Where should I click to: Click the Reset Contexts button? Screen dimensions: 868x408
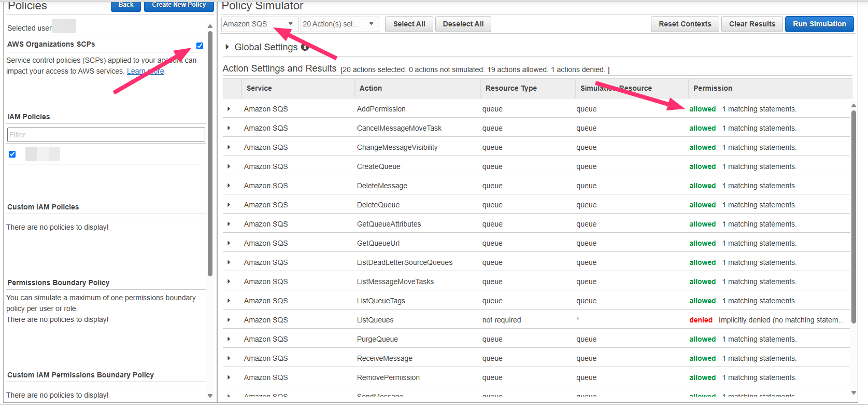click(685, 24)
